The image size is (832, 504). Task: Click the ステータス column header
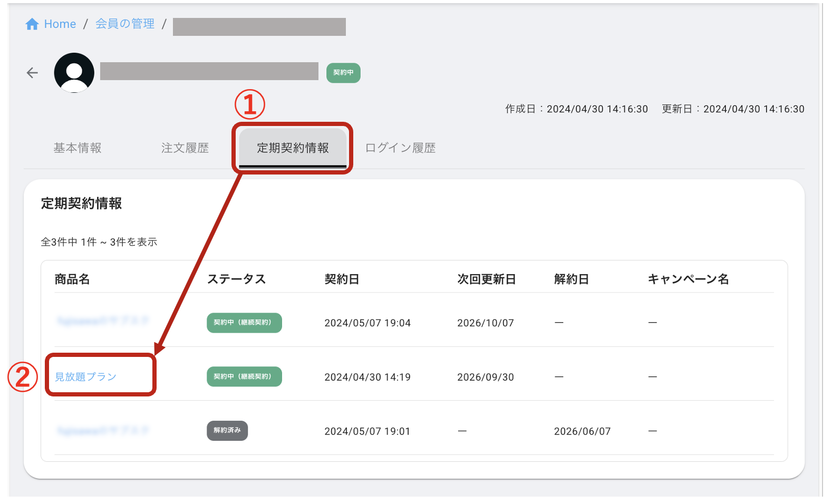[236, 279]
